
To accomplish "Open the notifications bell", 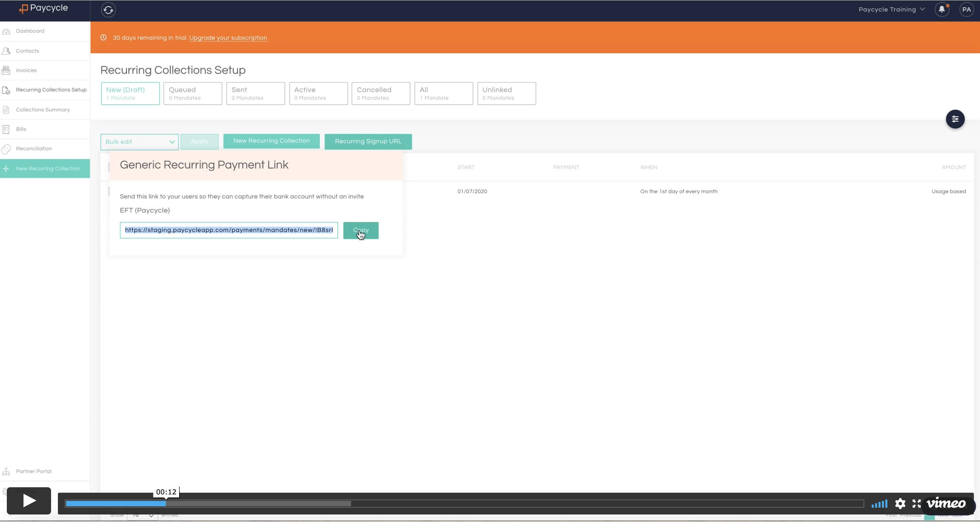I will [x=942, y=10].
